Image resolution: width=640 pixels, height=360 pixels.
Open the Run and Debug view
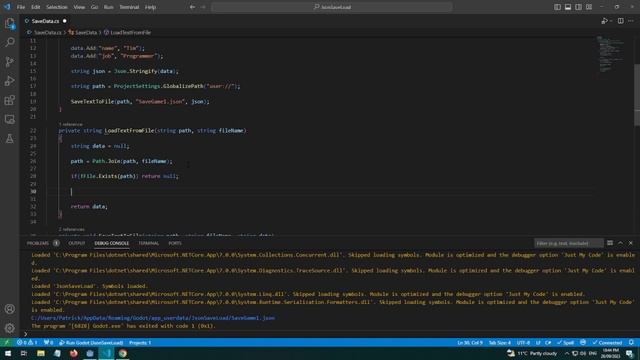[x=10, y=81]
